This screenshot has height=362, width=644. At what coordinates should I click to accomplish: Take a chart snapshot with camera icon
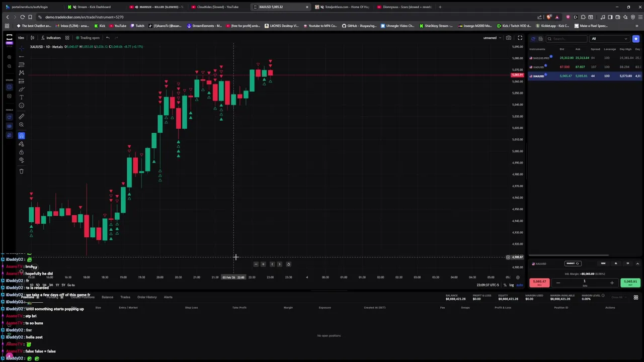pos(509,38)
